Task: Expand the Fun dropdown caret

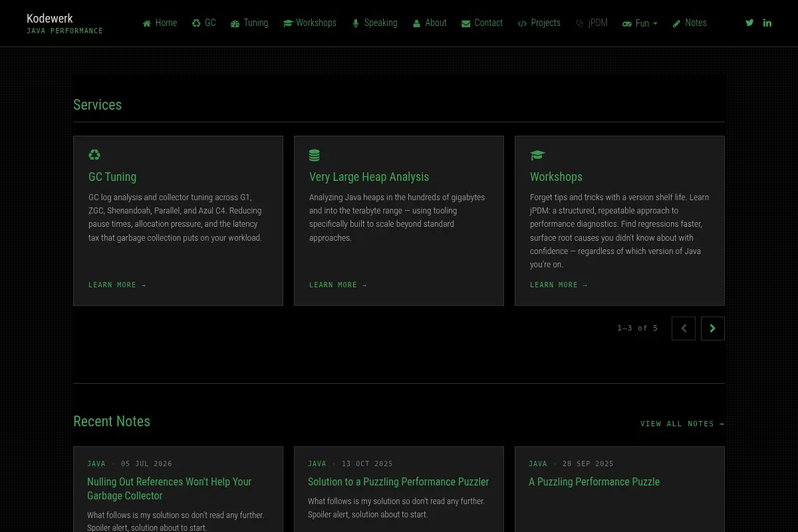Action: [x=655, y=23]
